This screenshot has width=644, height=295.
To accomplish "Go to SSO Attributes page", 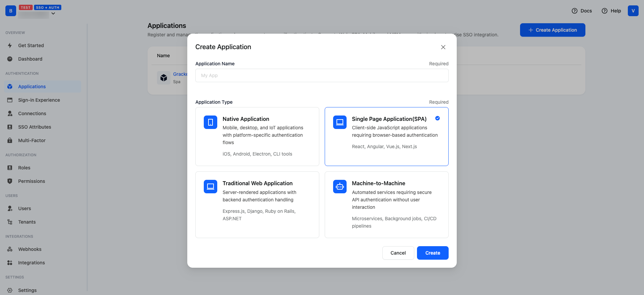I will pos(35,127).
